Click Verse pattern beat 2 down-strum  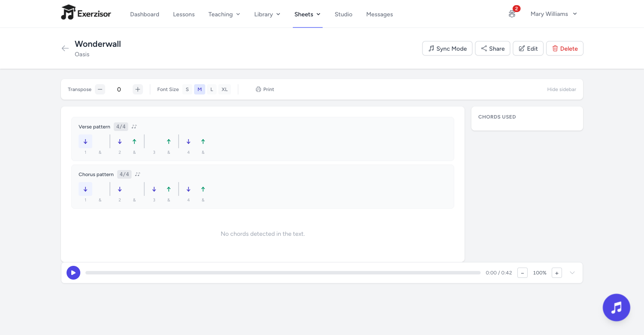120,141
